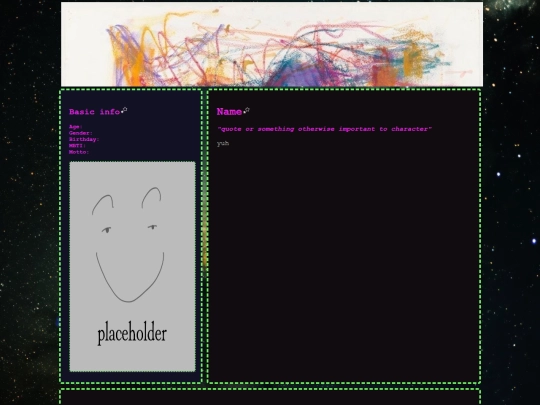
Task: Click the 'Birthday:' label
Action: pyautogui.click(x=84, y=139)
